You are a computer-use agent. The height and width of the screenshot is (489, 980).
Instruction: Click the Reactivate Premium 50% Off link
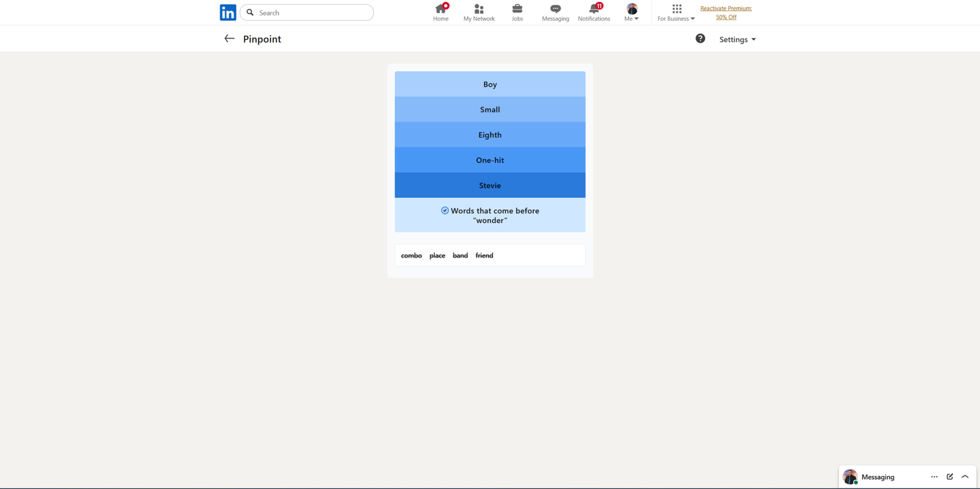(x=726, y=12)
